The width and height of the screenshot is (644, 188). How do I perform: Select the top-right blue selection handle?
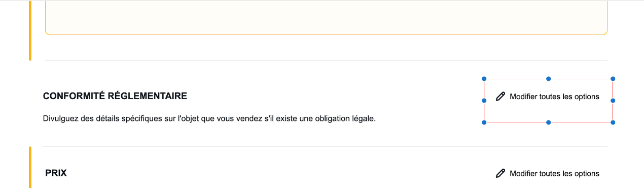613,79
